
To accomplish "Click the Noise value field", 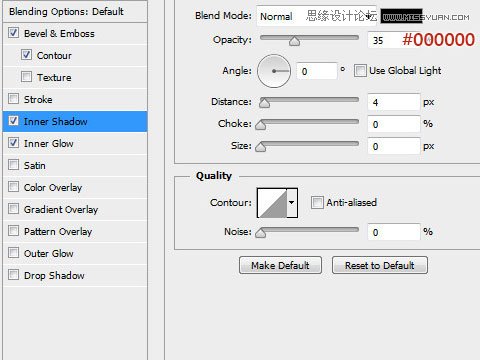I will [394, 232].
